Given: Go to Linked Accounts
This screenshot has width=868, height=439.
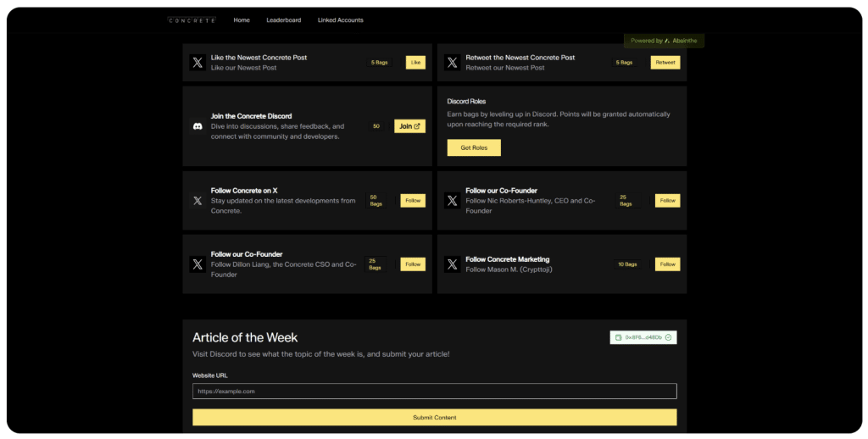Looking at the screenshot, I should click(x=340, y=20).
